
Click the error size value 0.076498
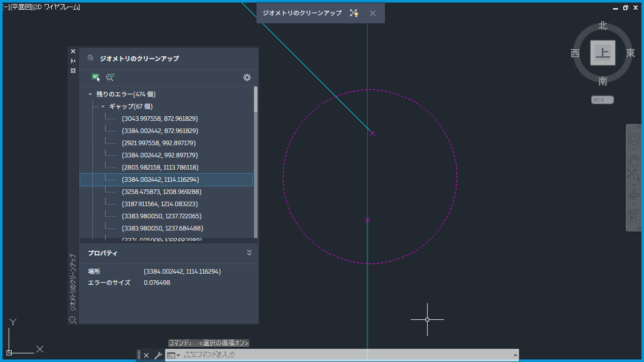157,283
